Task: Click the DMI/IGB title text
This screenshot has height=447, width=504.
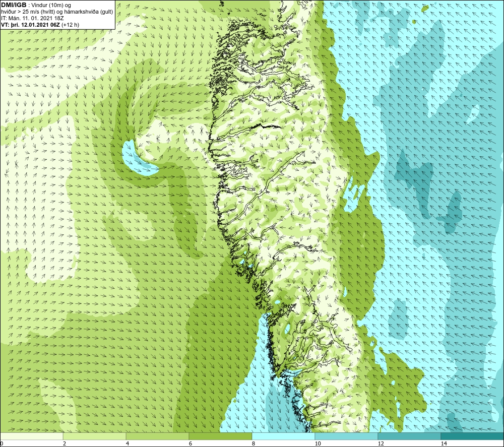Action: 14,5
